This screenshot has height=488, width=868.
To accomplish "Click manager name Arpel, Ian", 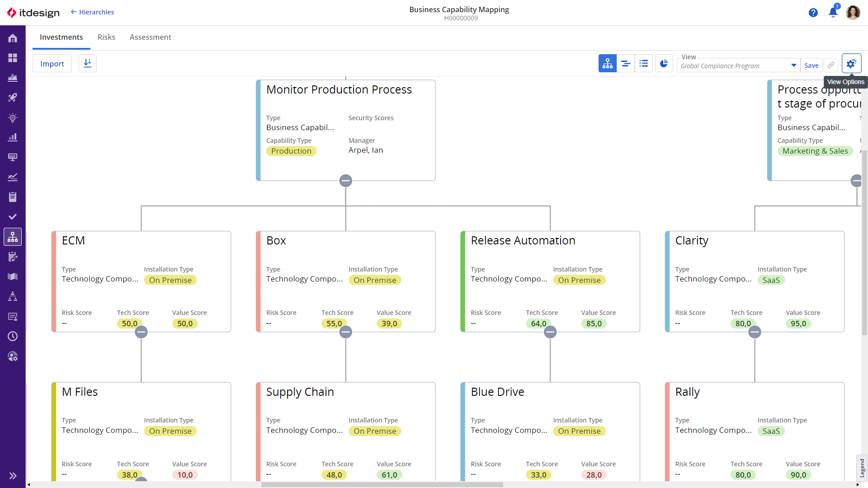I will 366,150.
